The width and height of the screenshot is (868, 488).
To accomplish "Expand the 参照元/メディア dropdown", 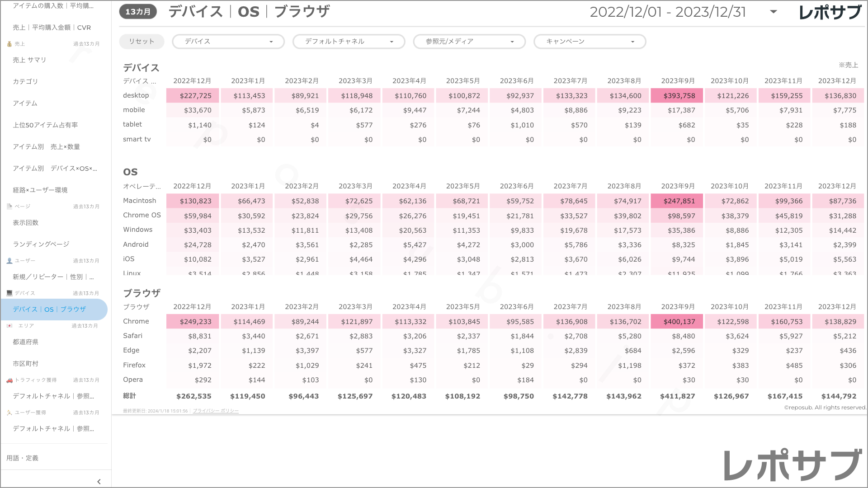I will tap(469, 42).
